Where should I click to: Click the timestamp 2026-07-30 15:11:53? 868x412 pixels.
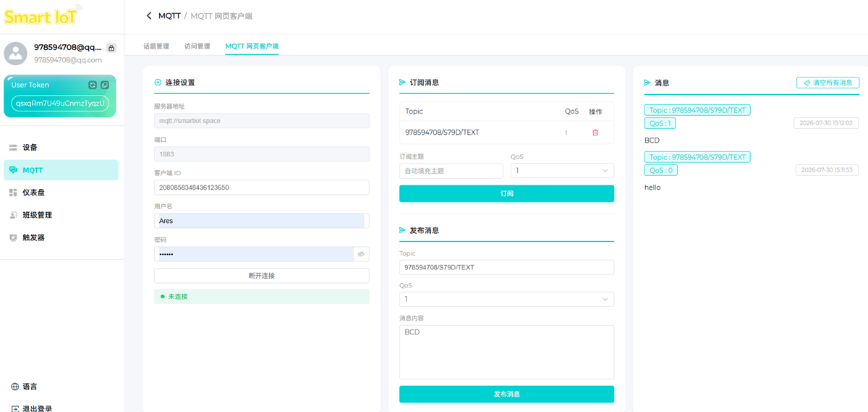click(x=826, y=170)
